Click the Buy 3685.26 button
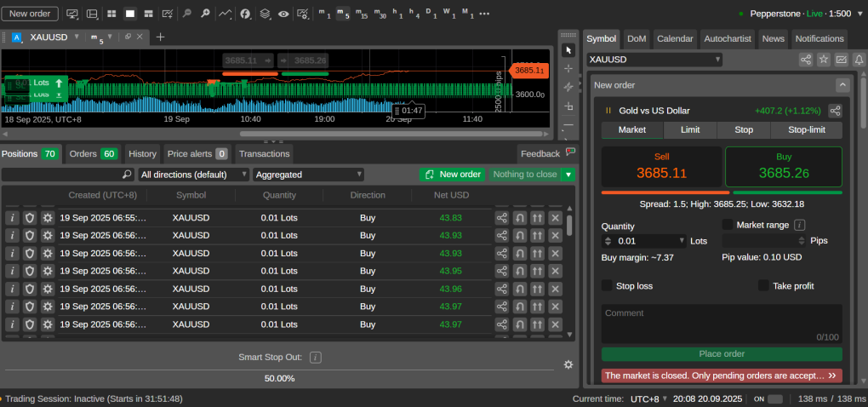868x407 pixels. click(x=783, y=167)
